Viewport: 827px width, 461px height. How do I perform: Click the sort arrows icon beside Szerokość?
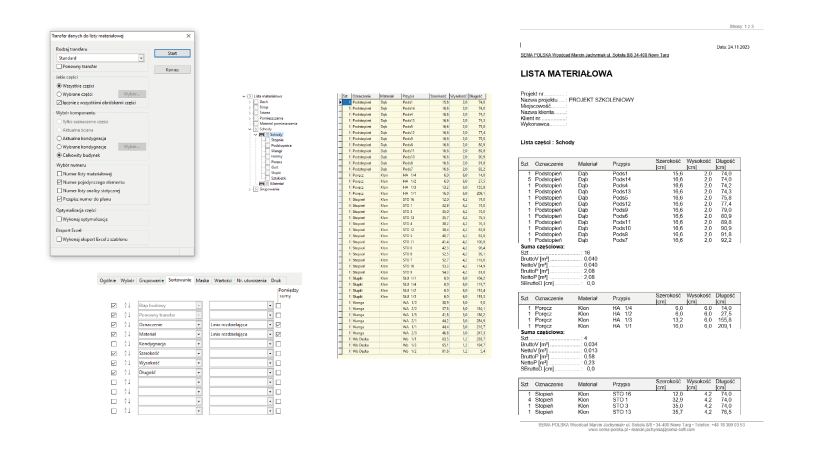click(128, 353)
